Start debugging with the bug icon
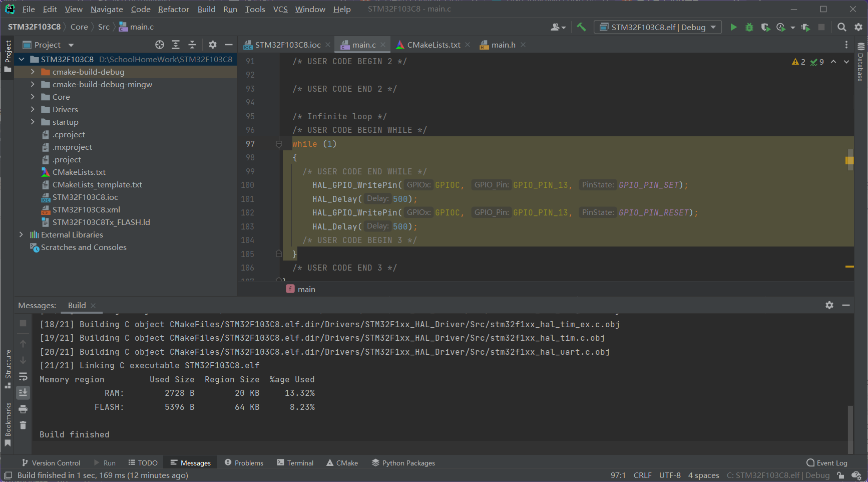 pos(749,27)
